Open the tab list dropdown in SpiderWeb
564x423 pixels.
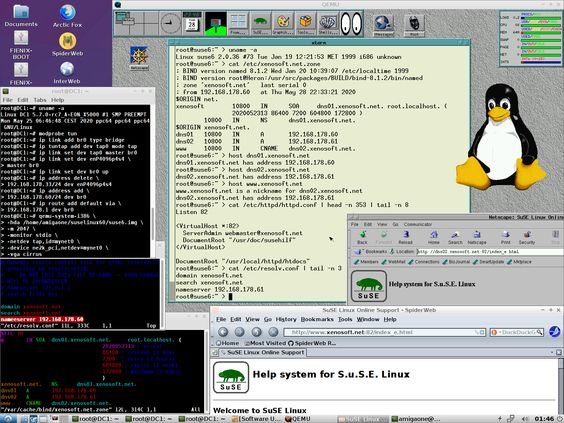click(x=552, y=352)
